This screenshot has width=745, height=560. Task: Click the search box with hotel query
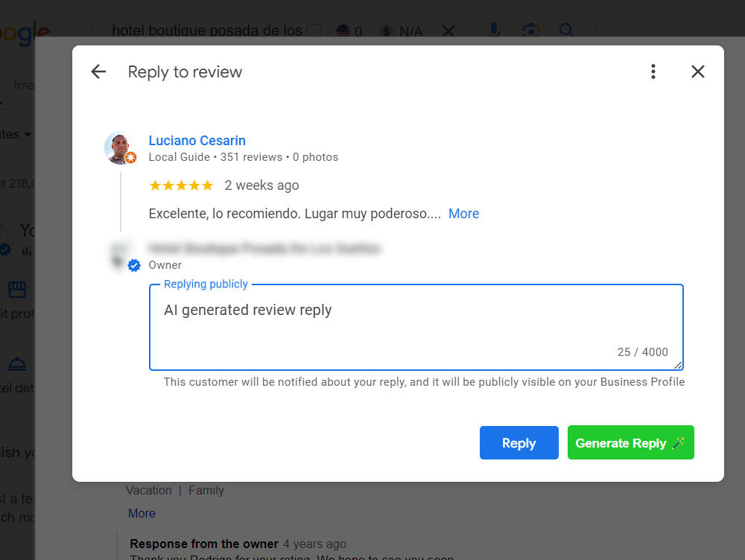pos(207,31)
